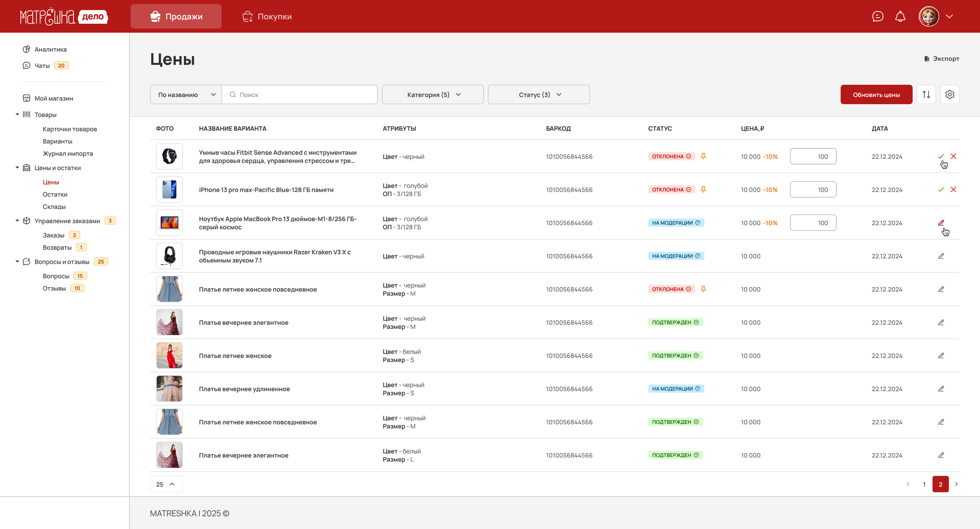
Task: Collapse the Цены и остатки section
Action: click(x=17, y=167)
